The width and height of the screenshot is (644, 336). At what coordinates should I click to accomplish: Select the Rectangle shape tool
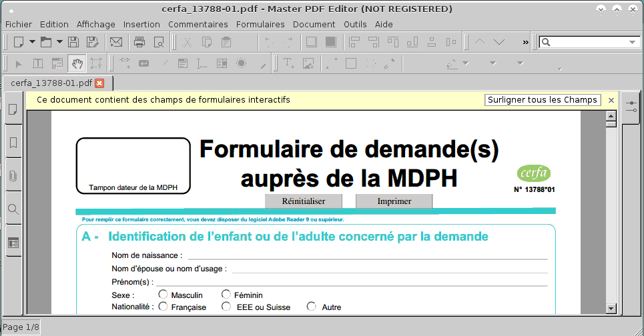(351, 63)
